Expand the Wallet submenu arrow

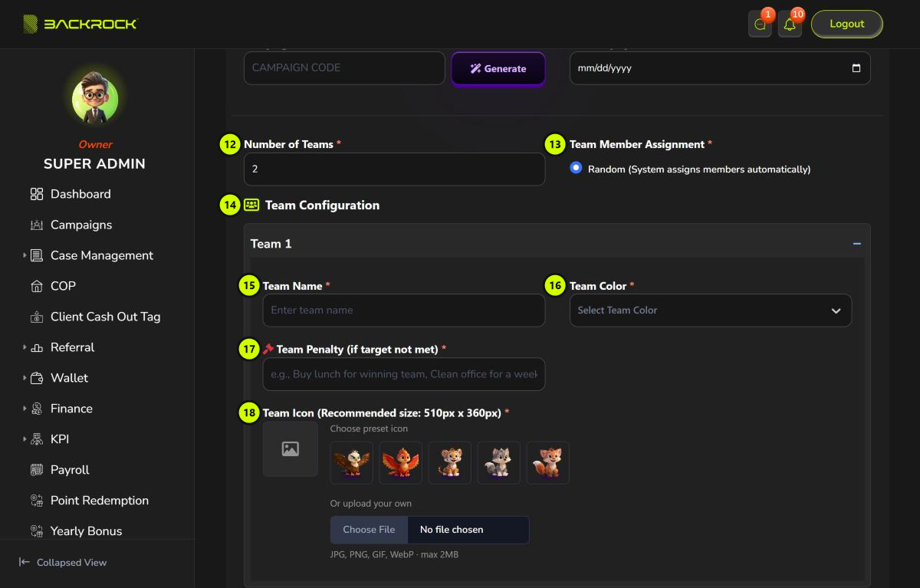[x=25, y=378]
